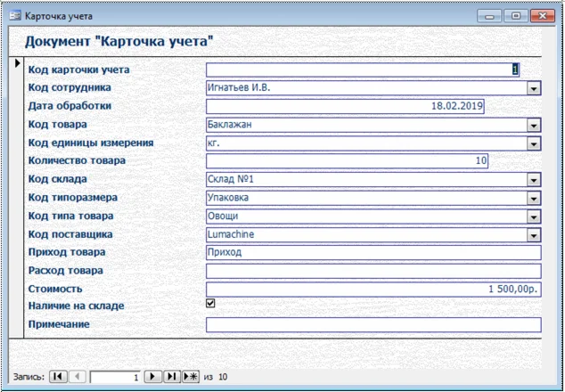The image size is (565, 392).
Task: Go to previous record button
Action: [77, 377]
